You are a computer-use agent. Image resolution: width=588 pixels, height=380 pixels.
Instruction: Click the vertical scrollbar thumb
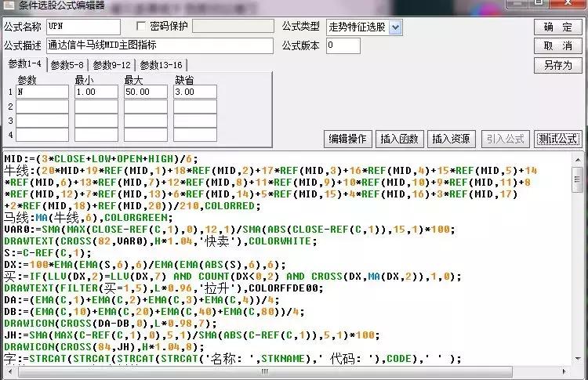[578, 180]
